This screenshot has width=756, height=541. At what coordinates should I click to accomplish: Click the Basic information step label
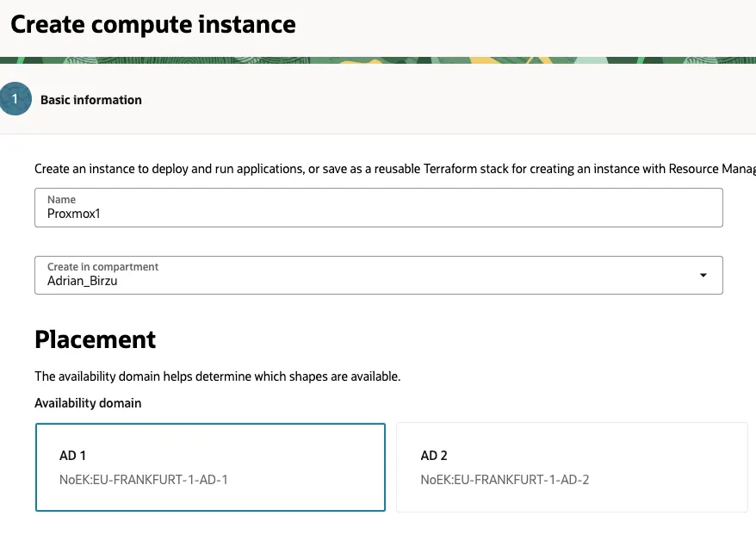pos(90,99)
